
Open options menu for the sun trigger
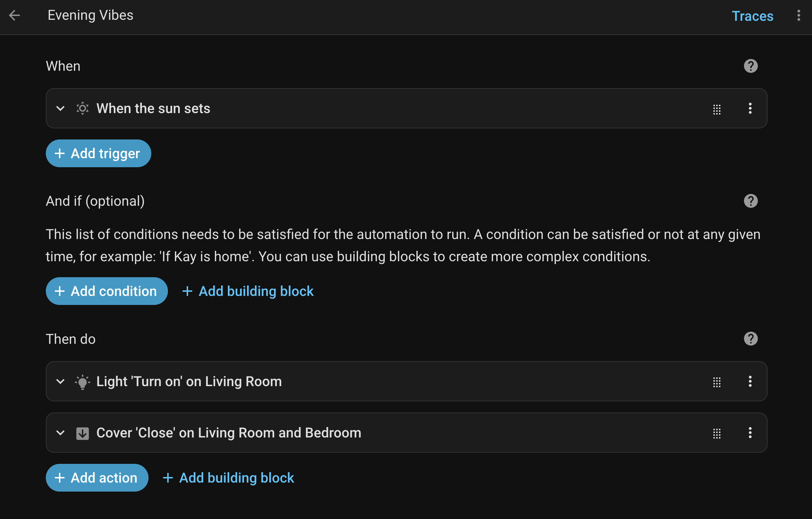coord(750,109)
